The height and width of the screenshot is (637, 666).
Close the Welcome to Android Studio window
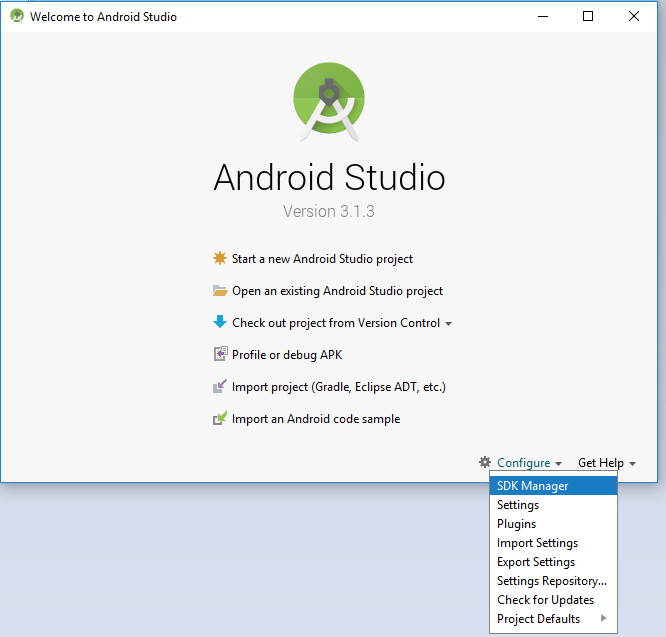pos(634,16)
